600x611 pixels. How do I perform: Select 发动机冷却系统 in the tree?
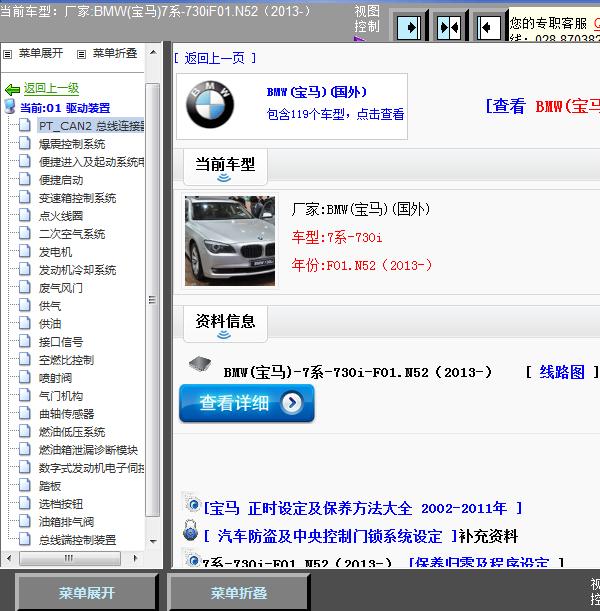coord(77,270)
